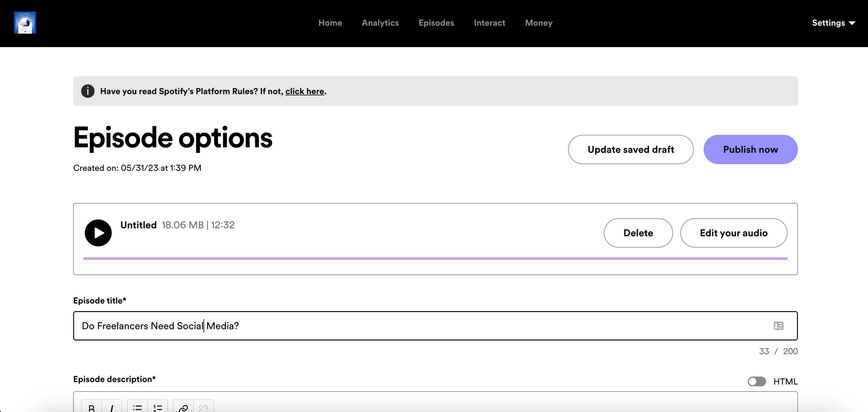Image resolution: width=868 pixels, height=412 pixels.
Task: Click the info icon in the rules banner
Action: (x=88, y=91)
